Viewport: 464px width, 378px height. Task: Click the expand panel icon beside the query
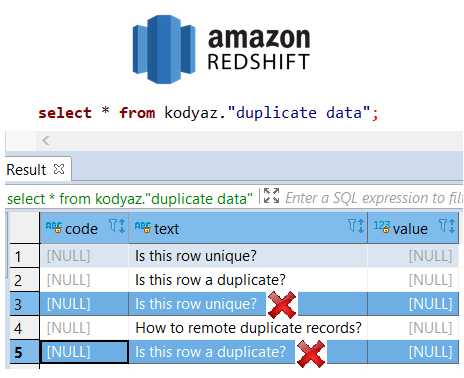271,196
